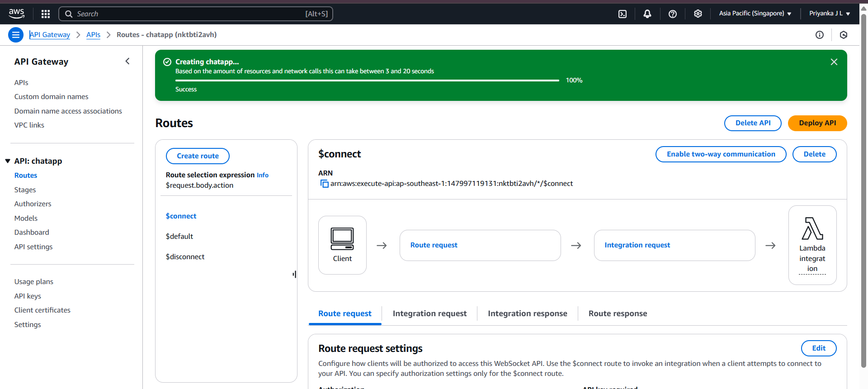The image size is (868, 389).
Task: Click the 100% creation progress bar
Action: point(367,81)
